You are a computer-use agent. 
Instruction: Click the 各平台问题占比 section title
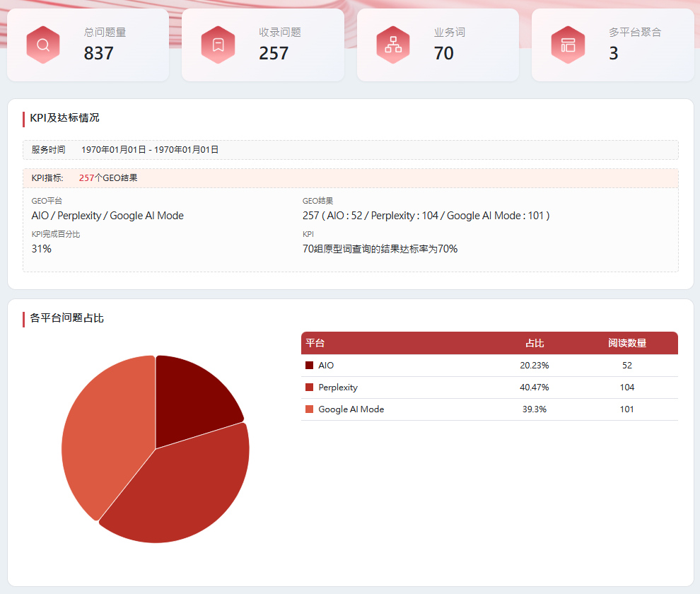(x=67, y=318)
